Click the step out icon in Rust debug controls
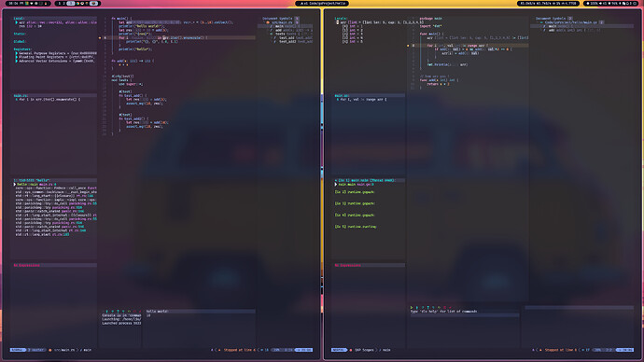Viewport: 644px width, 362px height. tap(118, 311)
